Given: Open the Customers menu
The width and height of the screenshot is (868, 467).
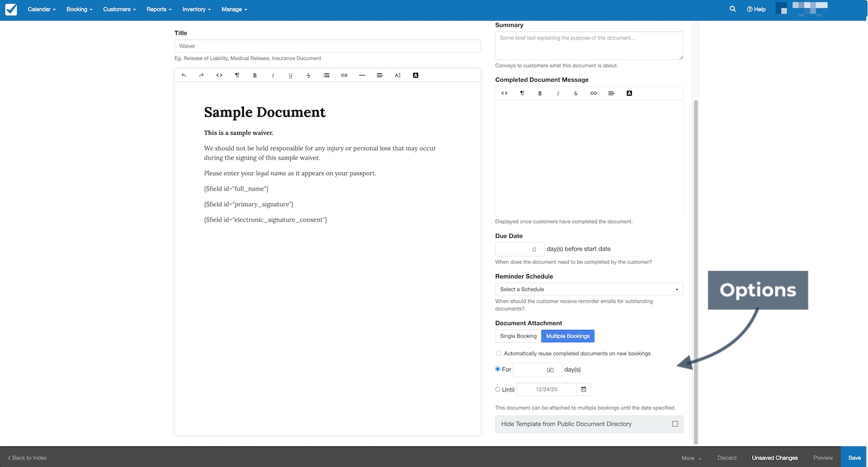Looking at the screenshot, I should click(120, 9).
